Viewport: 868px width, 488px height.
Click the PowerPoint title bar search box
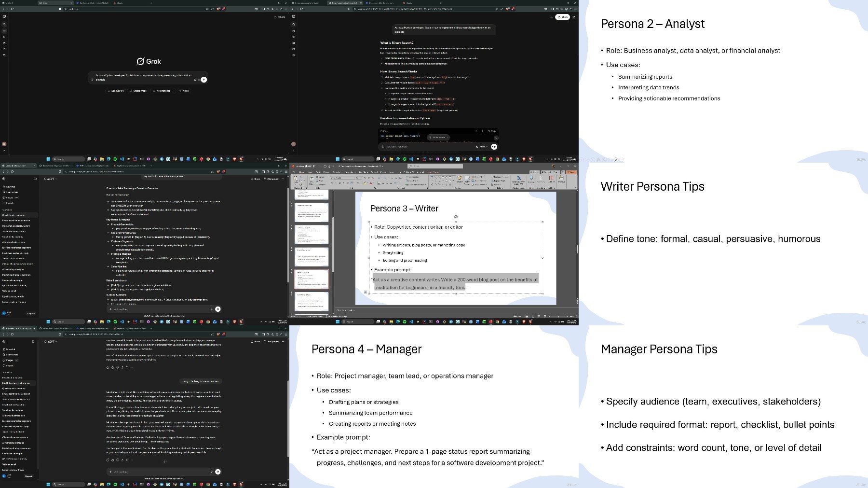[435, 167]
